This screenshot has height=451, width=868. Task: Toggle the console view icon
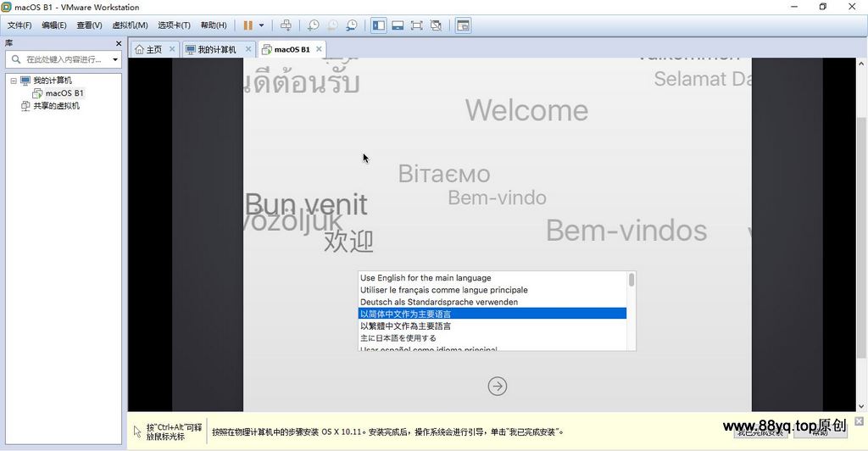pyautogui.click(x=464, y=25)
